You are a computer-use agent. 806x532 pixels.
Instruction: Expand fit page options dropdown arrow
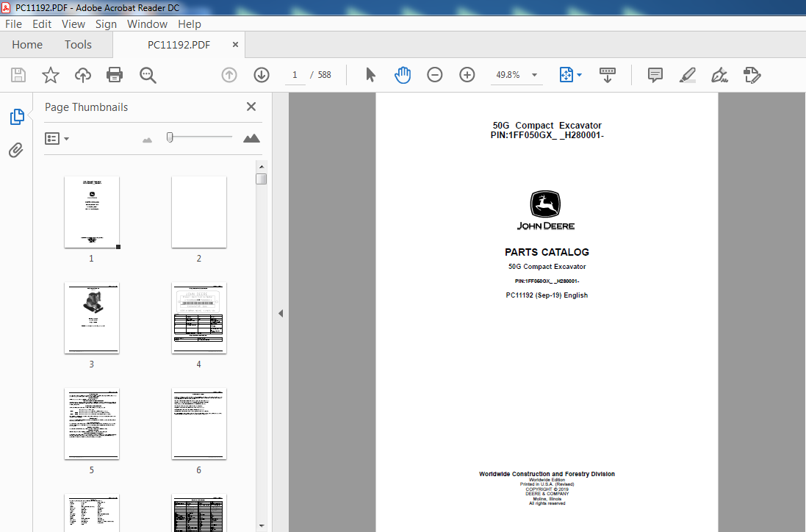point(580,75)
